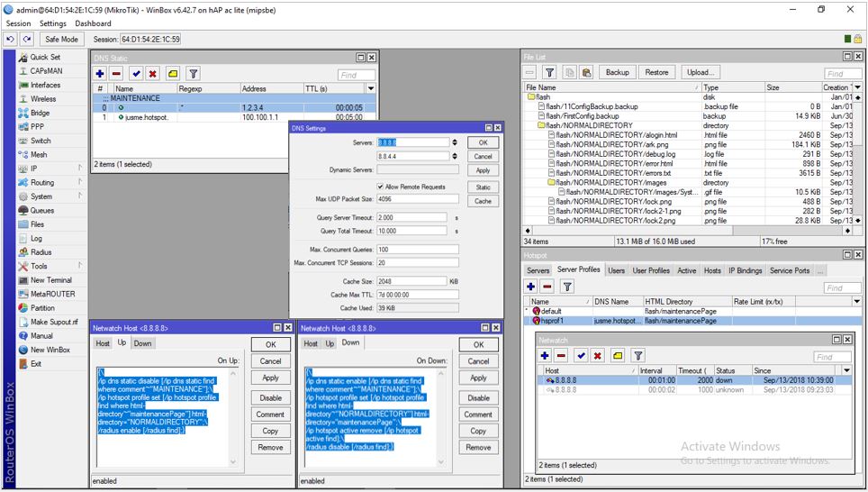The height and width of the screenshot is (492, 868).
Task: Expand the Routing submenu in sidebar
Action: tap(80, 182)
